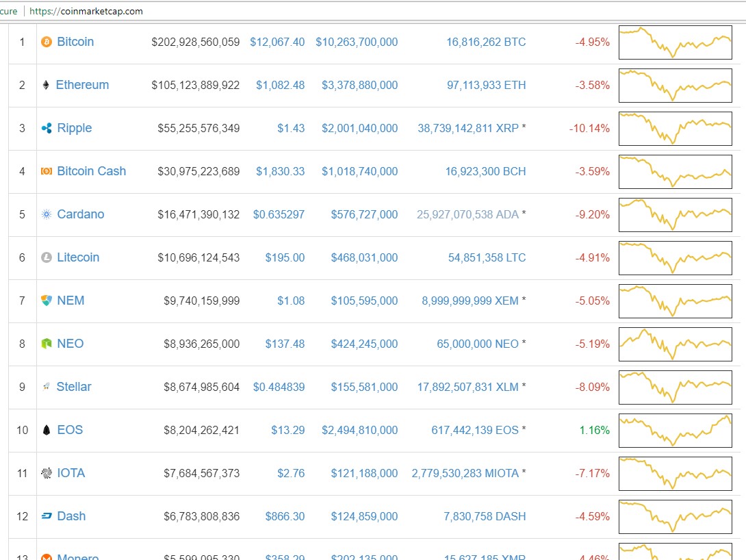Screen dimensions: 746x560
Task: Click supply 54,851,358 LTC
Action: click(487, 258)
